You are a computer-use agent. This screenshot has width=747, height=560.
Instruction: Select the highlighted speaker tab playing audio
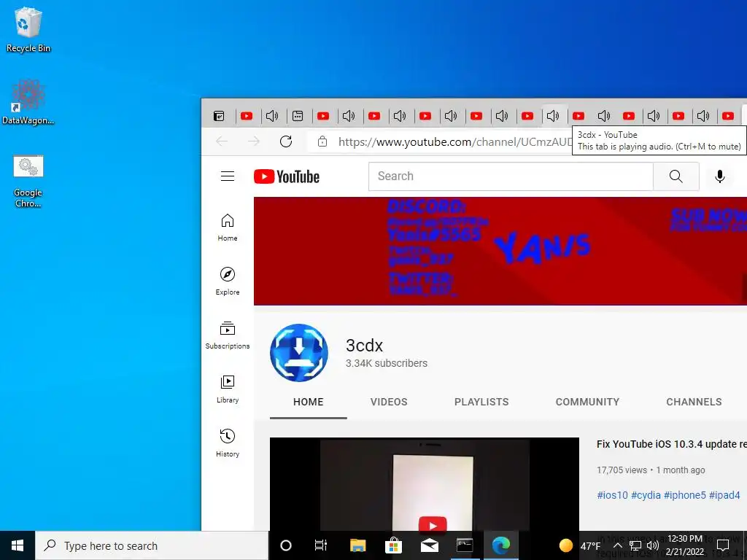[553, 116]
